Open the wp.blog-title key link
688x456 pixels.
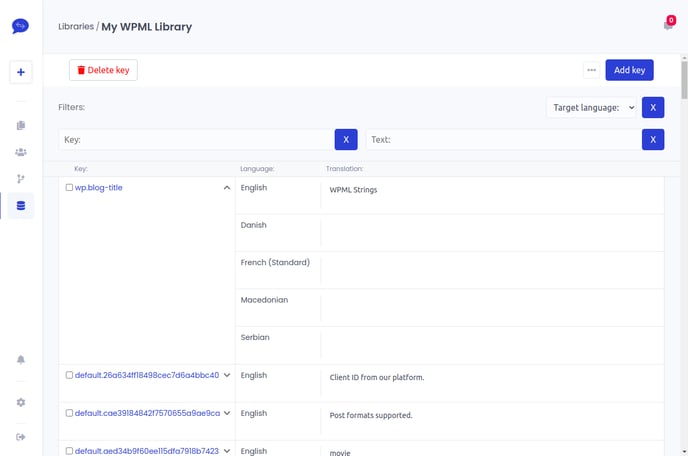pos(98,187)
